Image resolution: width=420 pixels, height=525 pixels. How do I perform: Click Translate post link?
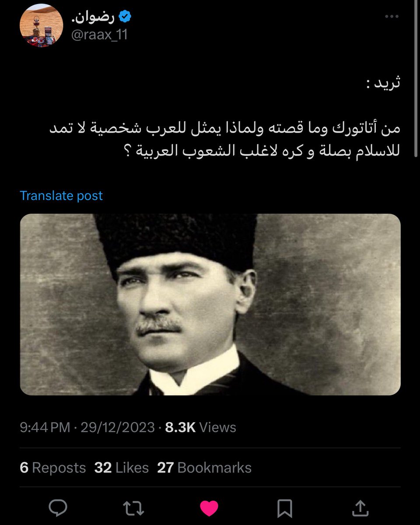point(61,196)
